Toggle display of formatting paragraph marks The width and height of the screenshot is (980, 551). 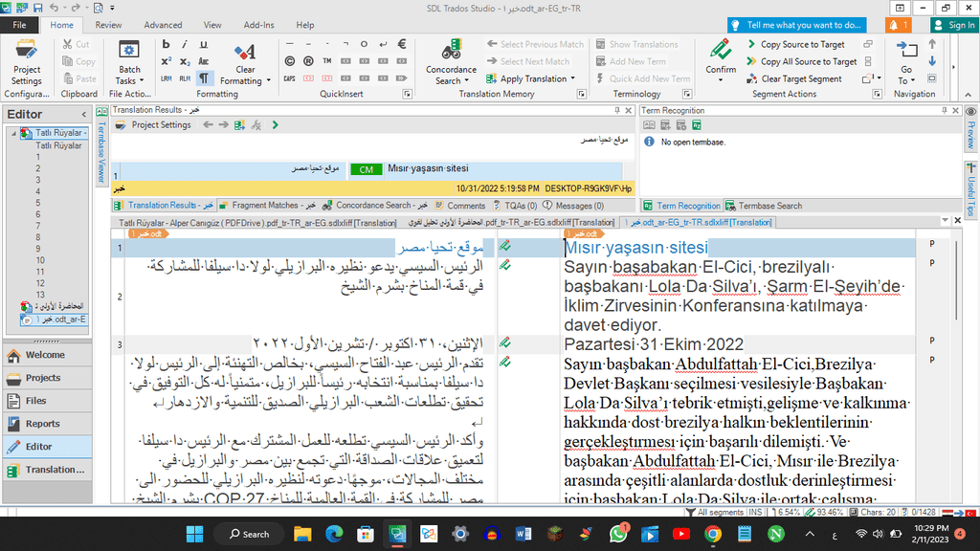204,78
